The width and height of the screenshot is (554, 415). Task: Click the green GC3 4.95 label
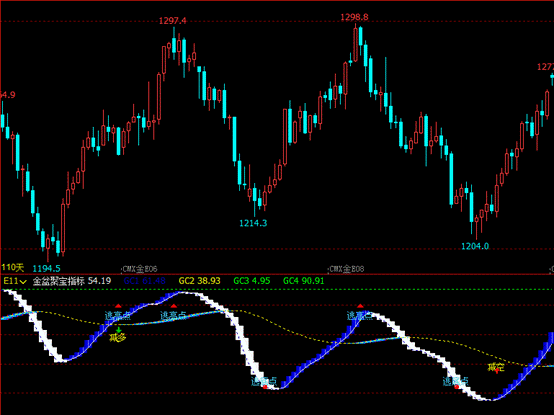pyautogui.click(x=252, y=281)
